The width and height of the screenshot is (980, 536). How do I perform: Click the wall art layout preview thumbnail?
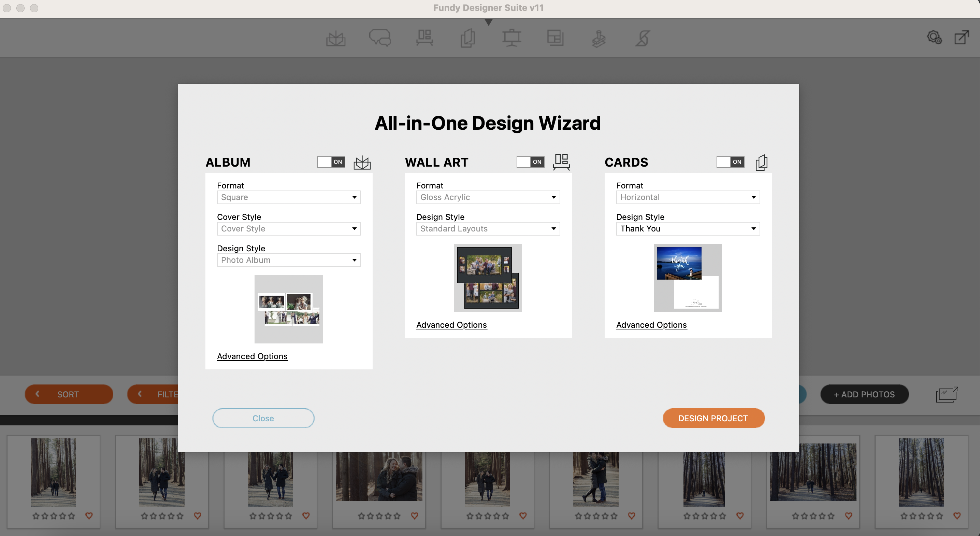point(488,278)
